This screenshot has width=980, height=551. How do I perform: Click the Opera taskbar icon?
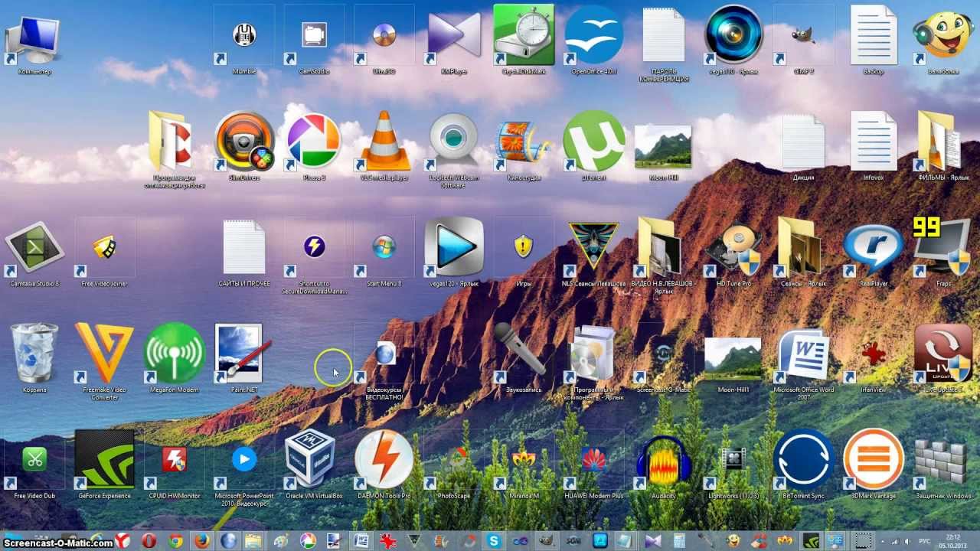pos(149,540)
